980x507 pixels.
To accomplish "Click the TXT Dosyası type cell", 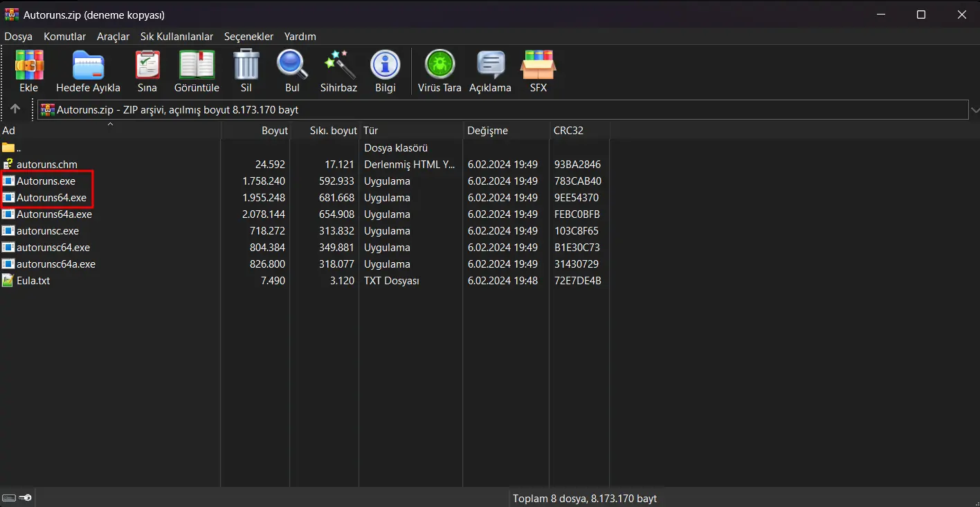I will (x=391, y=281).
